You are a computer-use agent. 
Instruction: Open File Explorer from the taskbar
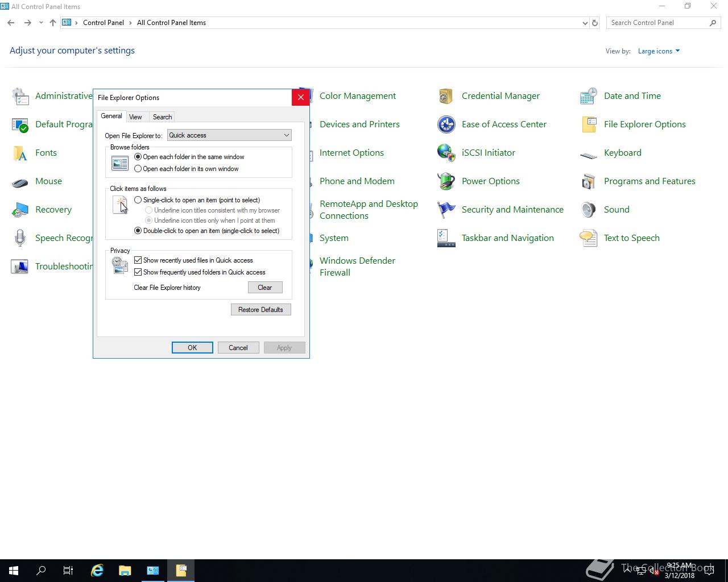pyautogui.click(x=125, y=571)
